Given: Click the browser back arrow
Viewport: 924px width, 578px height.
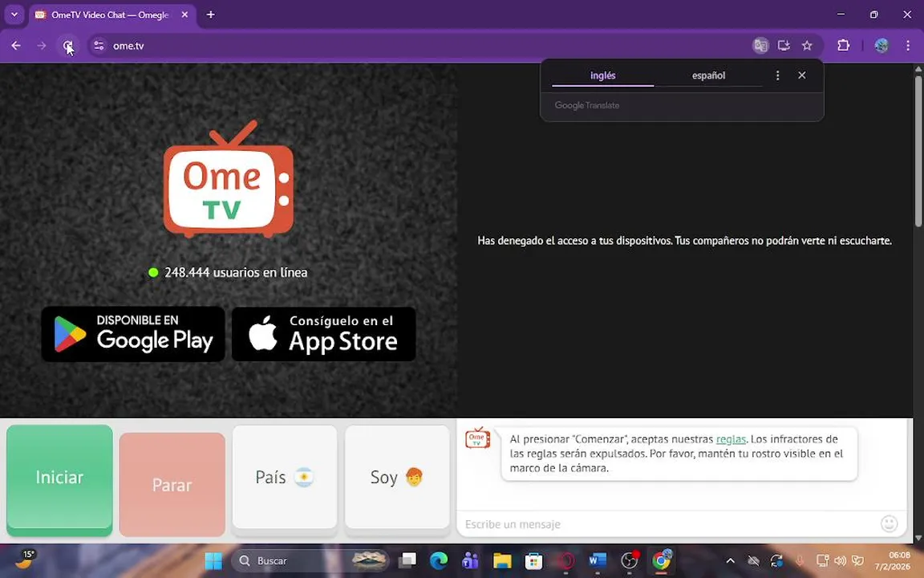Looking at the screenshot, I should [16, 46].
